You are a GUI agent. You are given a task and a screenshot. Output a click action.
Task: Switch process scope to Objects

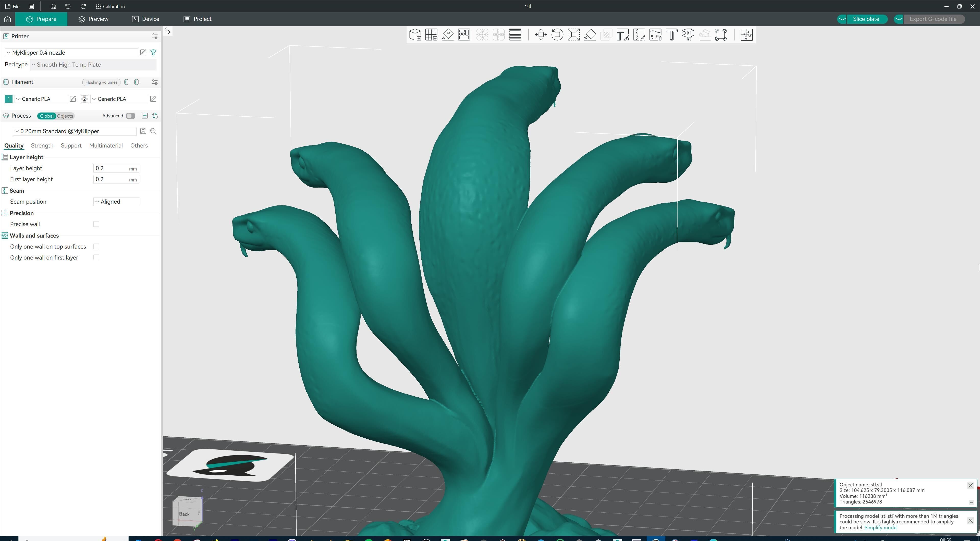[65, 116]
